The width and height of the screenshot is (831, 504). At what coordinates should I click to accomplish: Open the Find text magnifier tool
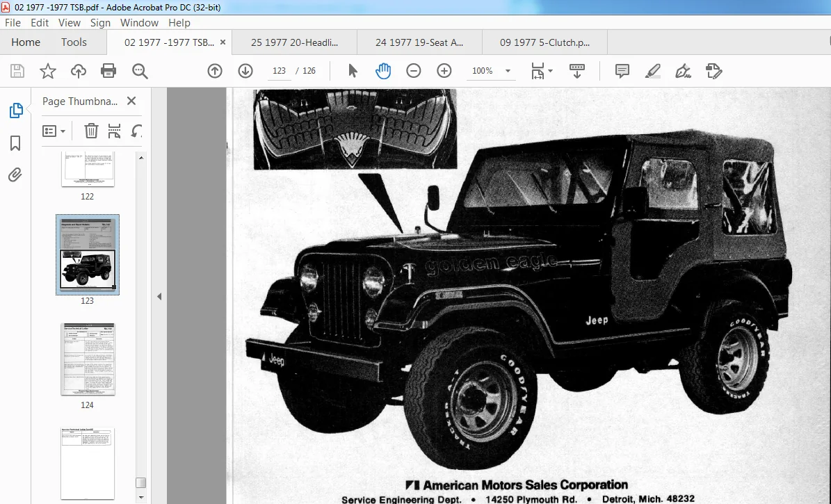(x=140, y=71)
